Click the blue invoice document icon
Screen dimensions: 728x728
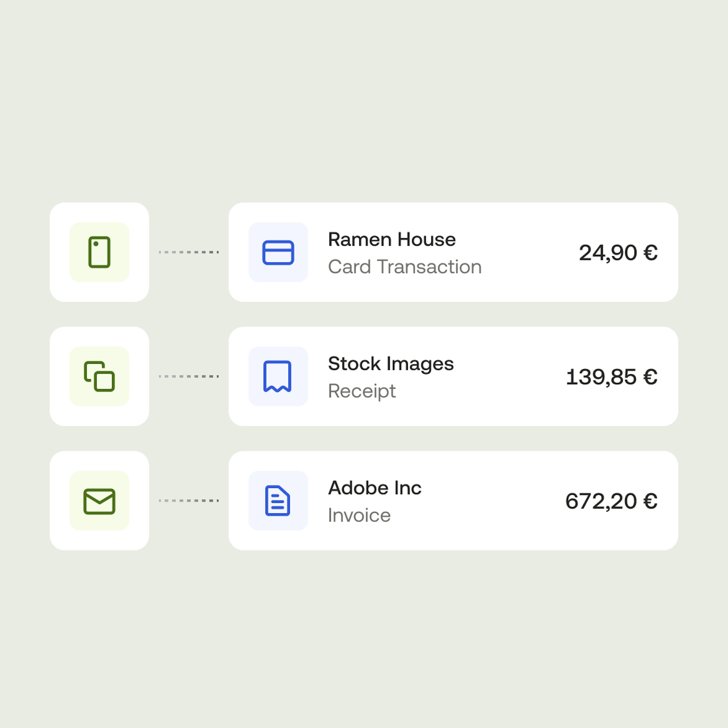click(278, 500)
